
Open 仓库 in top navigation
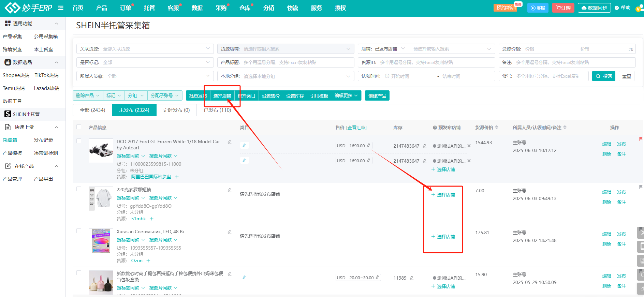pos(245,8)
